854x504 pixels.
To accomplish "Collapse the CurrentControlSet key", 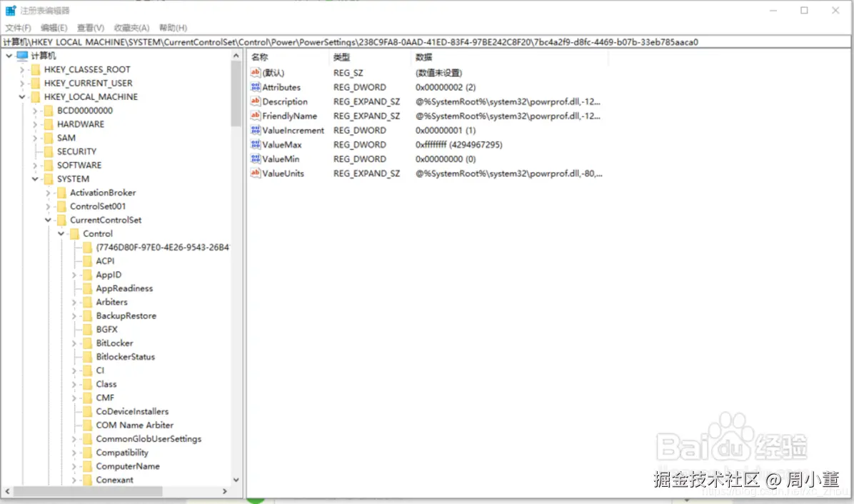I will 48,220.
